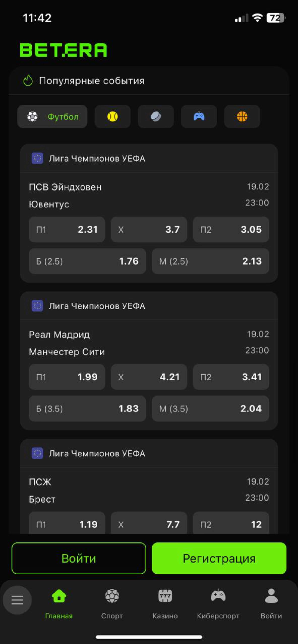Choose Б (2.5) total at 1.76
Screen dimensions: 298x644
point(87,261)
